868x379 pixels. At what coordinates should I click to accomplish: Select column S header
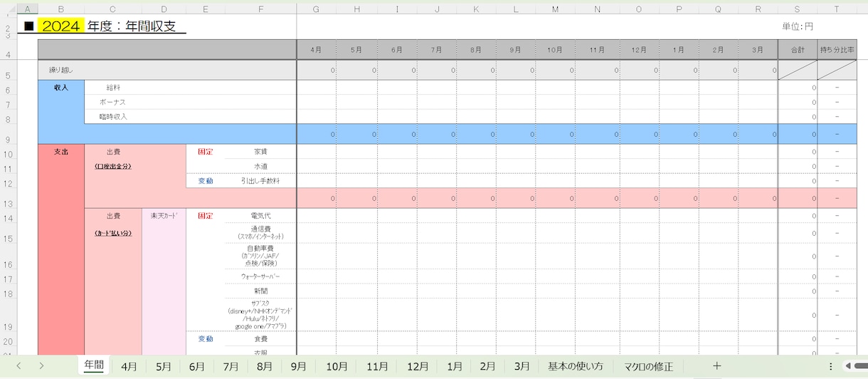(x=797, y=9)
